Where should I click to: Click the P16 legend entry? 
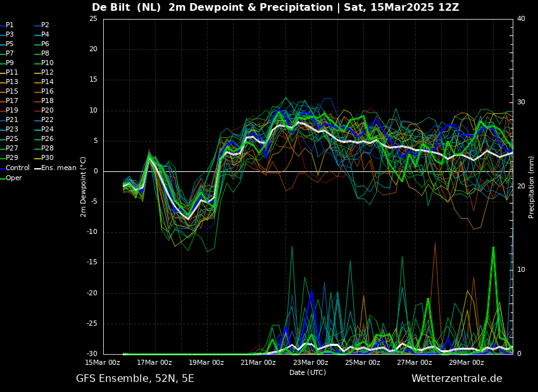pos(47,92)
